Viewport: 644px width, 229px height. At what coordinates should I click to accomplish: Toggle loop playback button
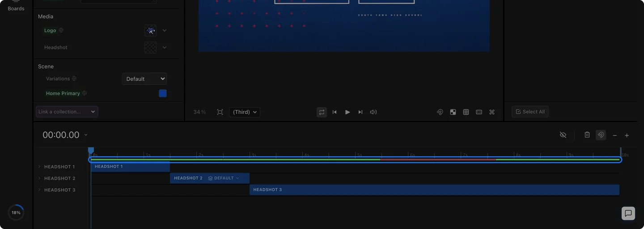click(322, 112)
